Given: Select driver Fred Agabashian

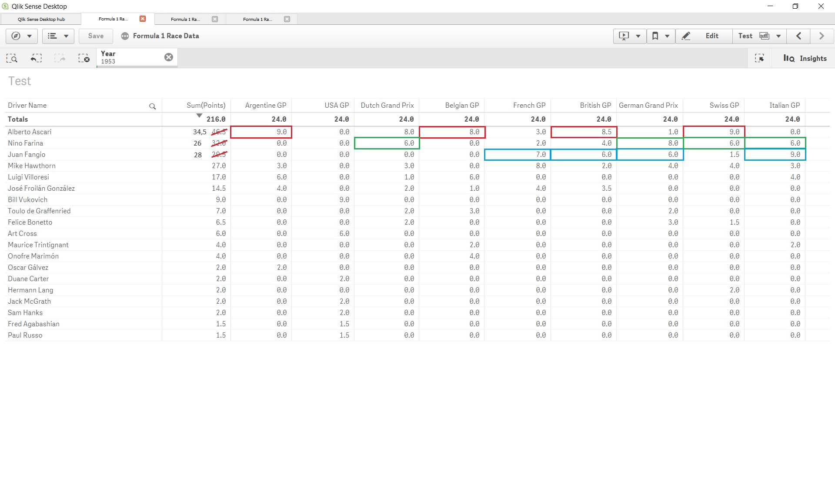Looking at the screenshot, I should (33, 324).
